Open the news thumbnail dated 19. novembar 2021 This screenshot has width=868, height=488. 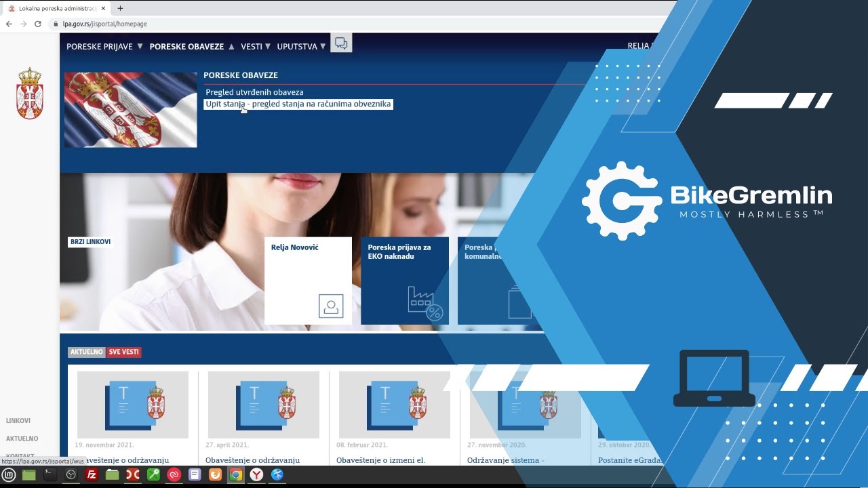tap(133, 405)
